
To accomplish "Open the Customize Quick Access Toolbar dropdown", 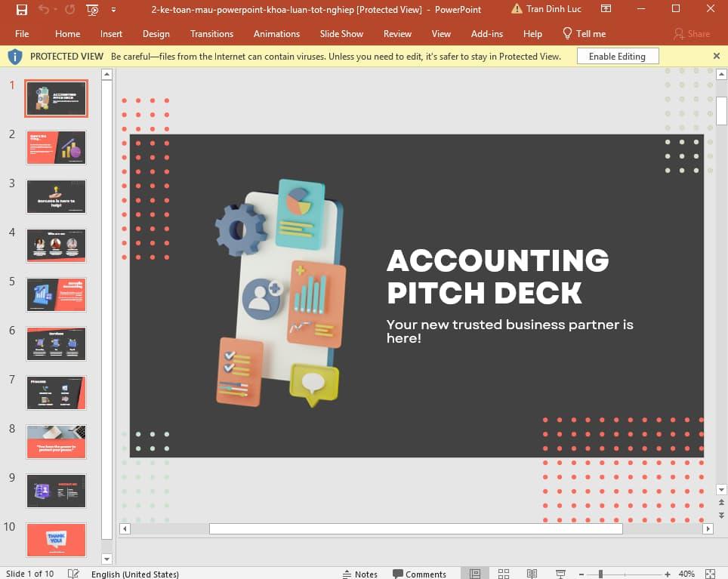I will click(112, 9).
